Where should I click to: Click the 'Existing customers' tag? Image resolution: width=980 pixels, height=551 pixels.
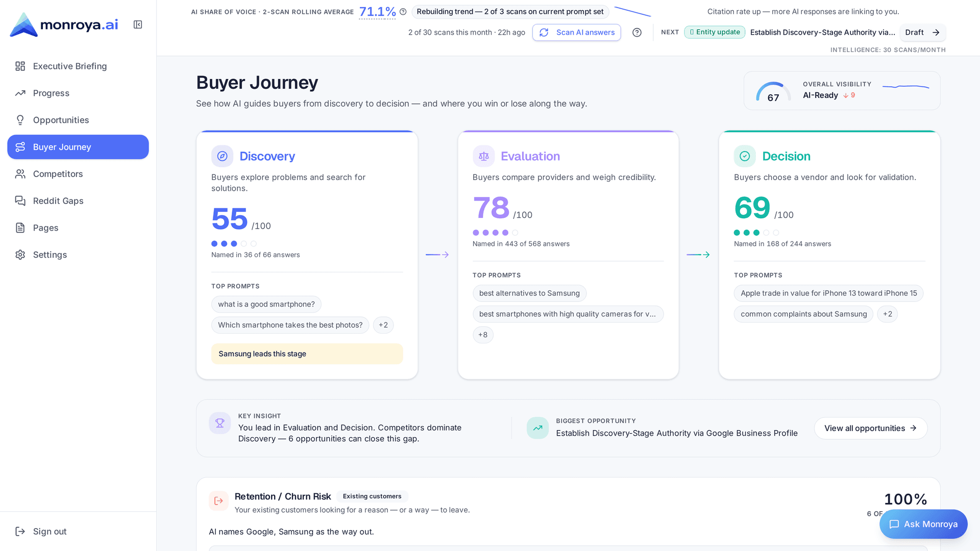tap(372, 496)
